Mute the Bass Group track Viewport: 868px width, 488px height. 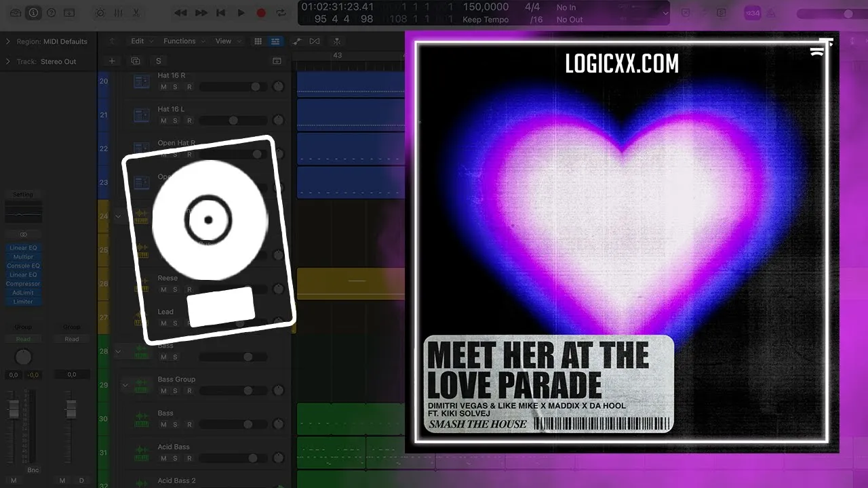163,391
